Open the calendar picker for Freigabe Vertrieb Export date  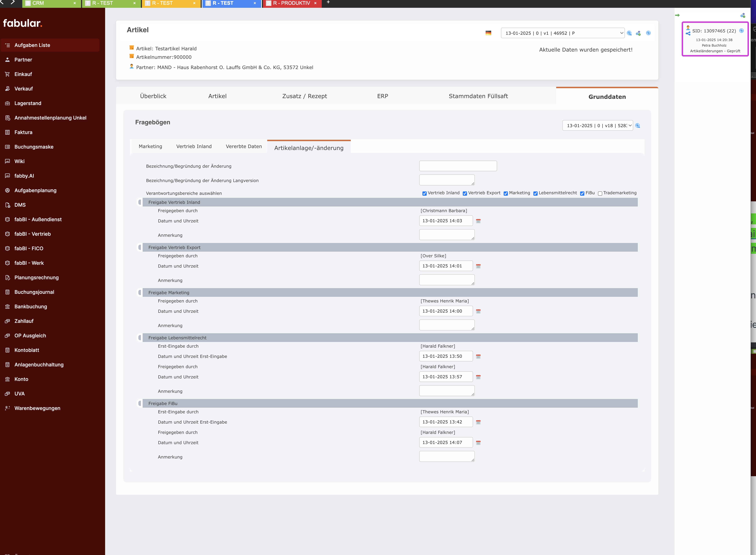478,266
